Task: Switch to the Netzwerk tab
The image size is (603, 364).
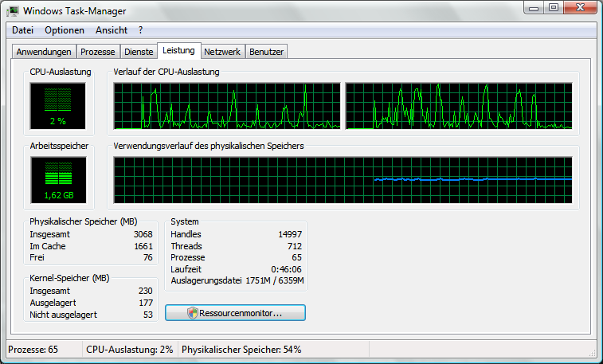Action: (x=222, y=52)
